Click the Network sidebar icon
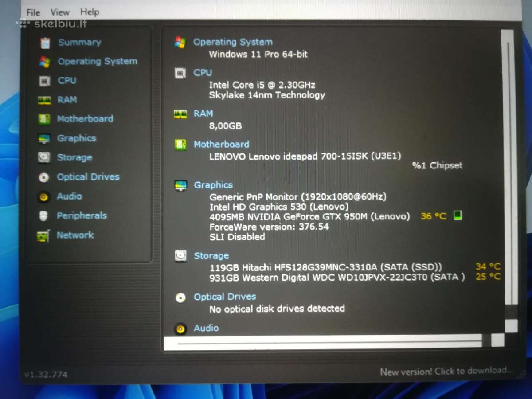Image resolution: width=532 pixels, height=399 pixels. tap(43, 235)
